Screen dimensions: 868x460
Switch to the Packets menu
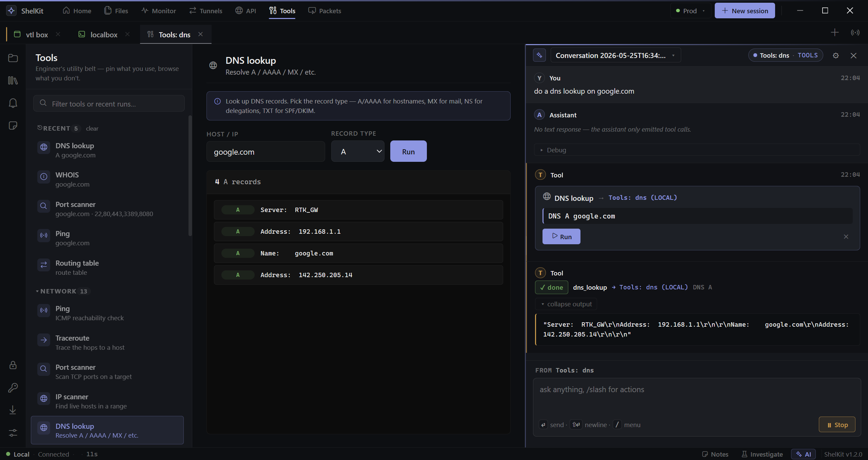[324, 11]
